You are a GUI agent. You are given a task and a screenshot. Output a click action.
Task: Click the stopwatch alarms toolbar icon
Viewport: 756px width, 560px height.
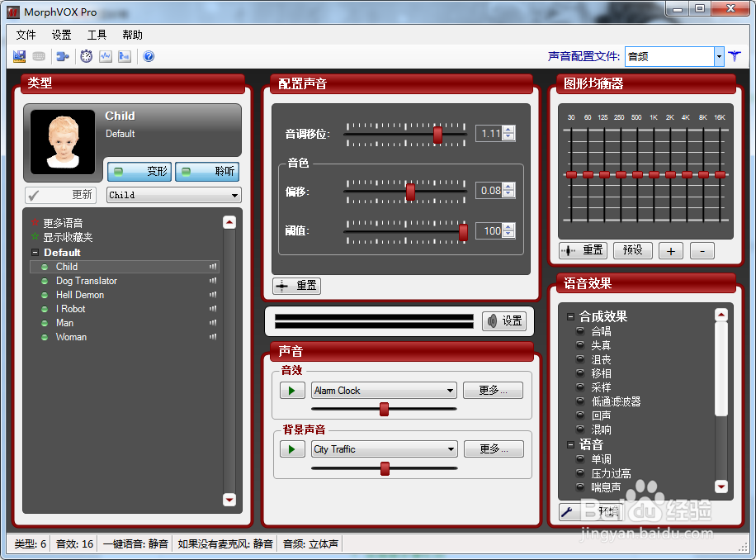click(x=86, y=56)
